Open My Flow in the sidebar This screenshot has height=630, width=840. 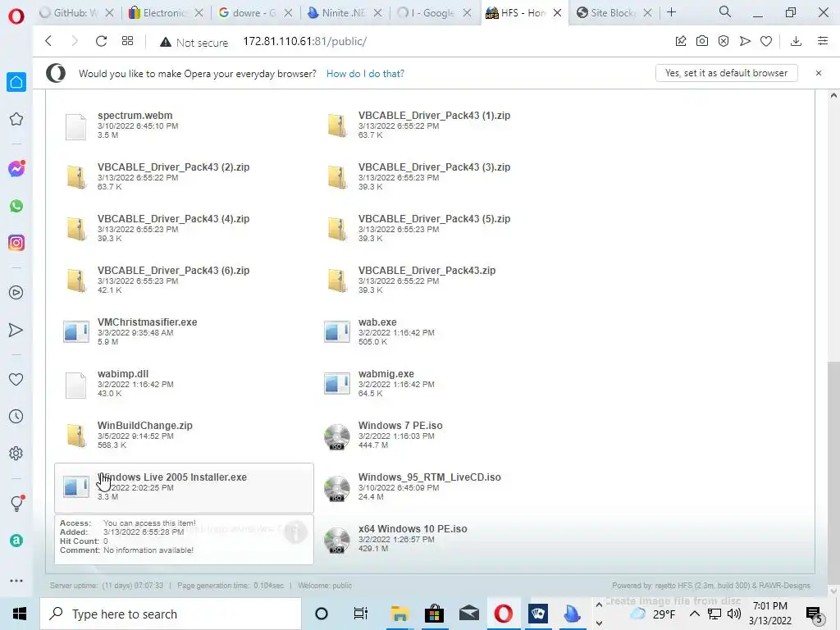pos(16,330)
